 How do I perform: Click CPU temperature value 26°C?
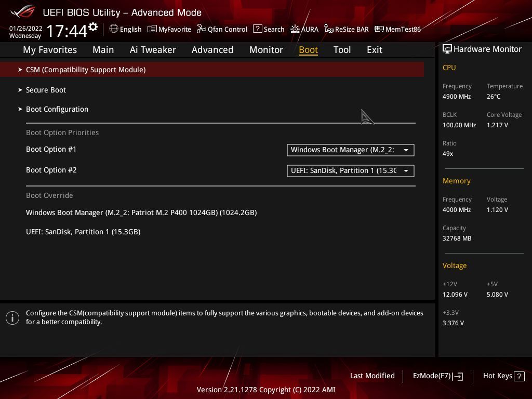pyautogui.click(x=494, y=97)
